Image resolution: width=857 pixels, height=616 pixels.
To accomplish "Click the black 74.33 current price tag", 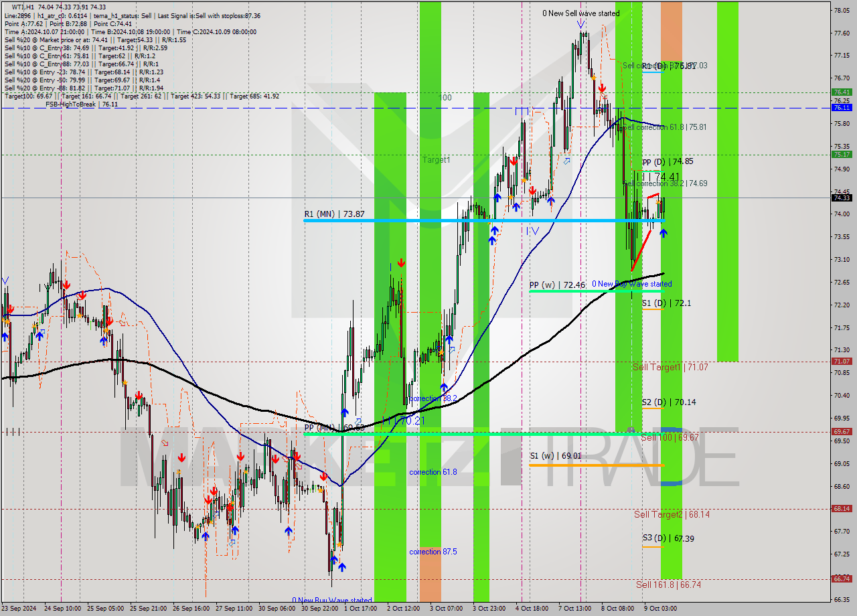I will pyautogui.click(x=842, y=198).
